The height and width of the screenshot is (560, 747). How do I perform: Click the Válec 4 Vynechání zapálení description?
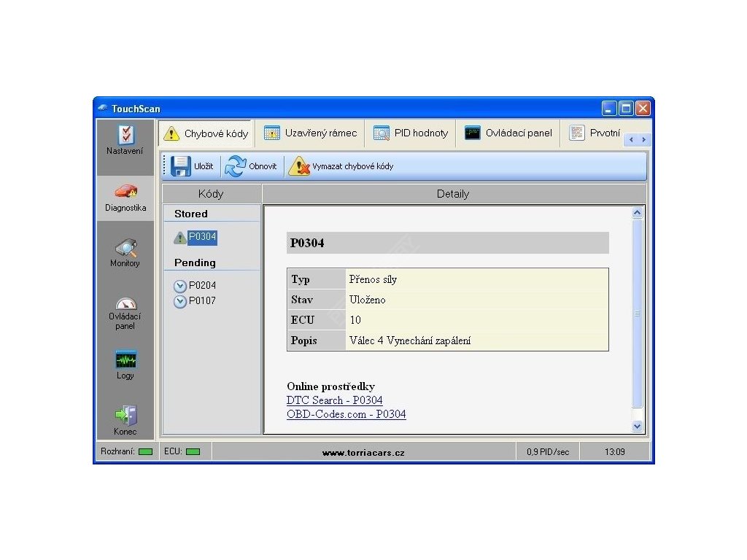[x=410, y=341]
